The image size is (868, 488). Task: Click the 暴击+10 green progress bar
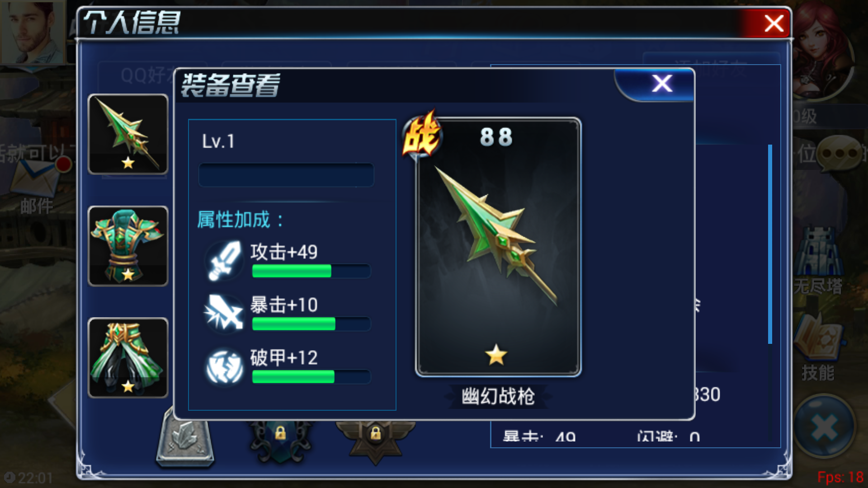[311, 324]
